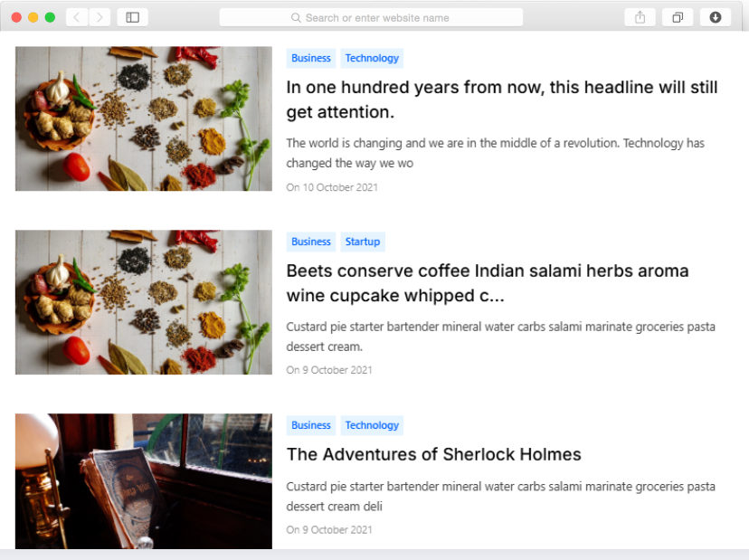749x560 pixels.
Task: Open the "In one hundred years" headline
Action: point(501,100)
